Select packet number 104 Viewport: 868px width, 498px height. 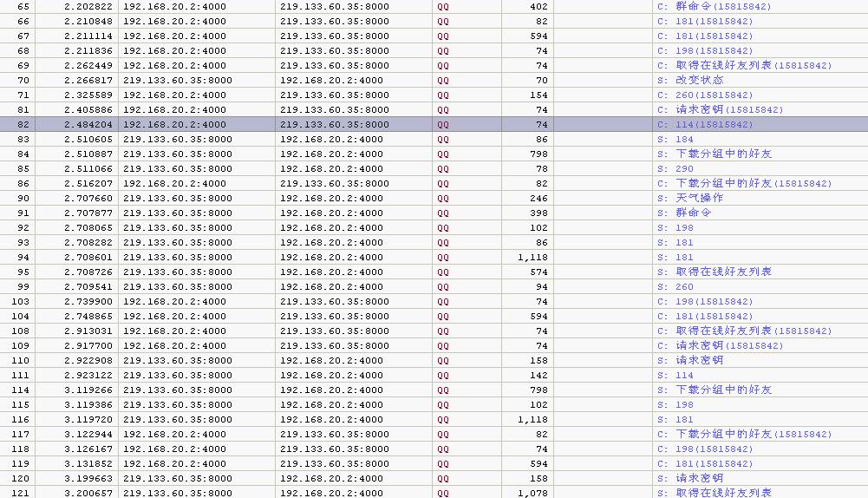tap(21, 317)
